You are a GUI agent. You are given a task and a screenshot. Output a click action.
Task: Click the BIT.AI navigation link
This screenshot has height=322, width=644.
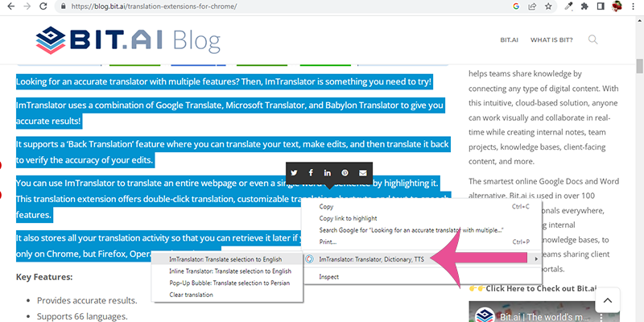tap(509, 39)
